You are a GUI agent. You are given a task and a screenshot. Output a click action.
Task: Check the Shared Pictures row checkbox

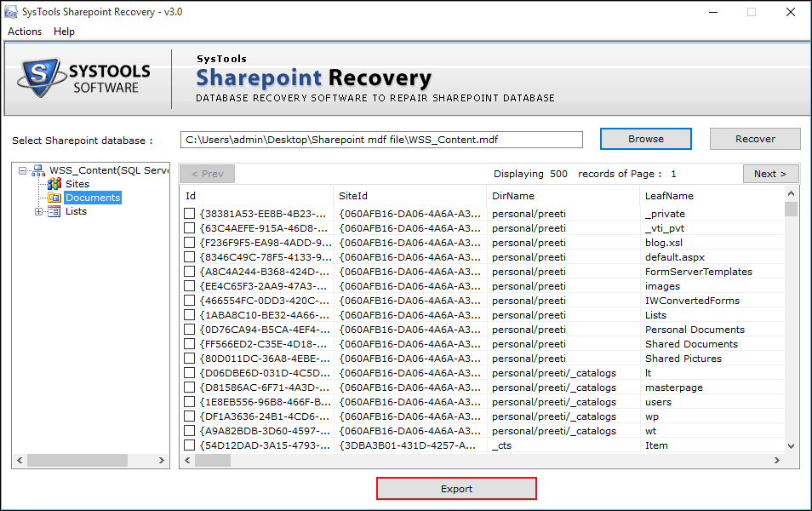[190, 359]
